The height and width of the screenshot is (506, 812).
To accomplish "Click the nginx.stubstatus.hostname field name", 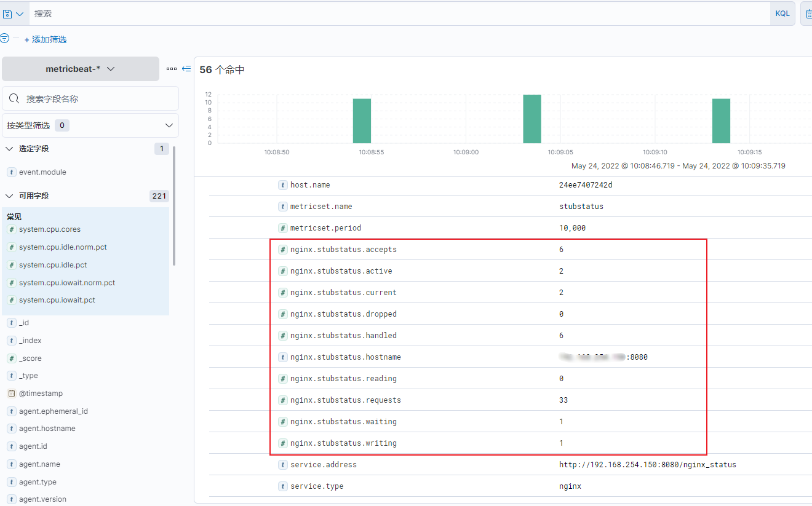I will point(346,357).
